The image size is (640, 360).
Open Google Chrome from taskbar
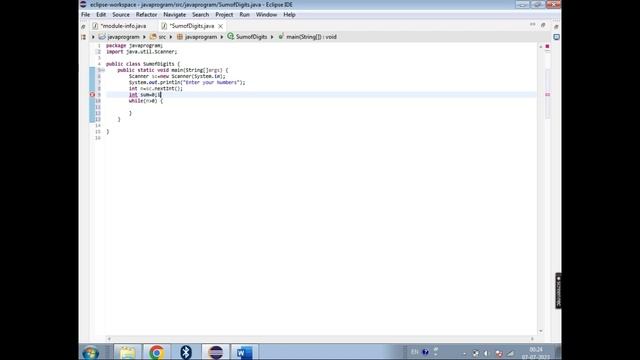coord(156,353)
